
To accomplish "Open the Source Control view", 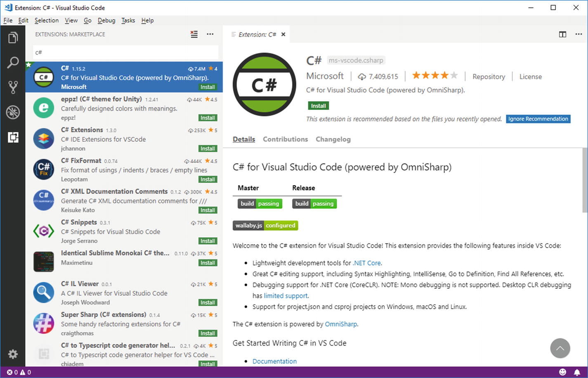I will coord(13,87).
